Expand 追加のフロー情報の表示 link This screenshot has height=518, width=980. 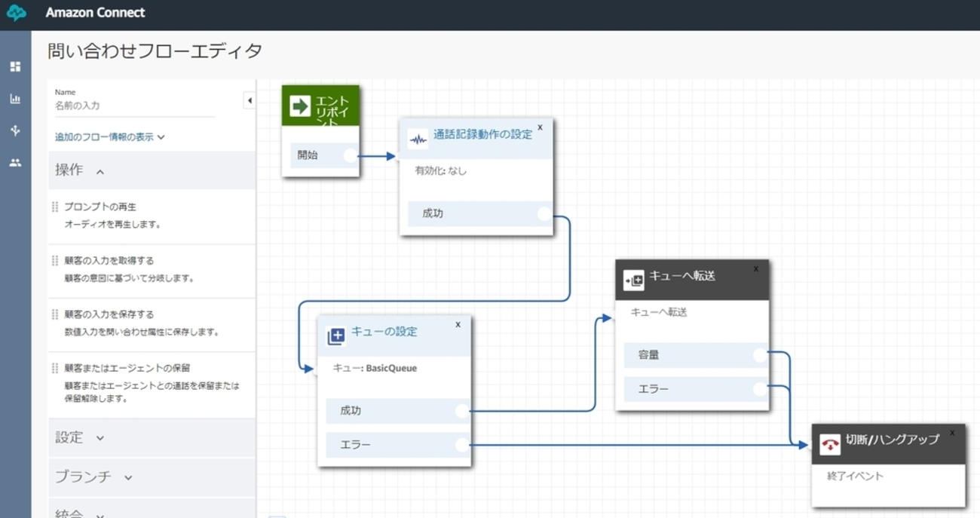pyautogui.click(x=110, y=137)
